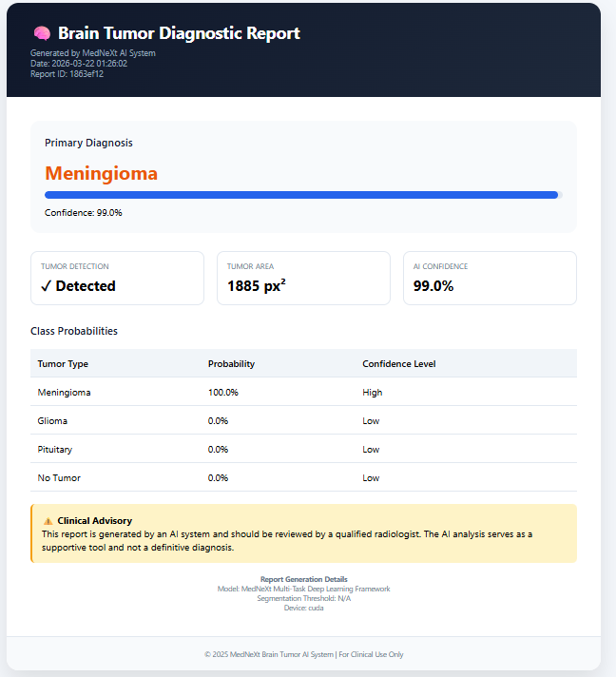Click the 100.0% probability value
The image size is (616, 677).
[x=223, y=392]
